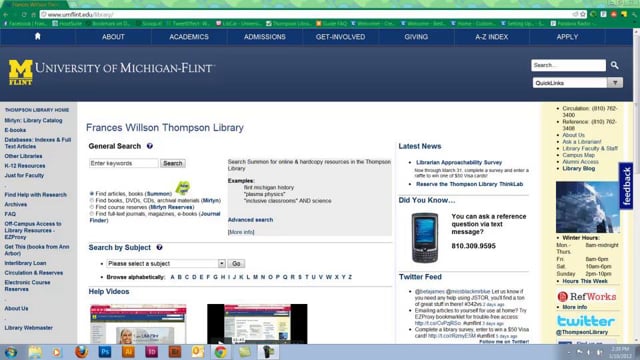Open Reserve the Thompson Library ThinkLab link

(469, 184)
